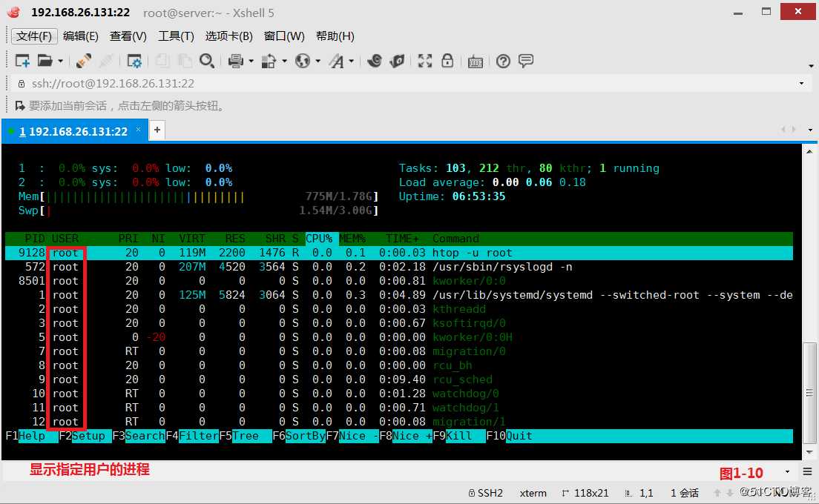Click F9 Kill in htop footer

458,436
